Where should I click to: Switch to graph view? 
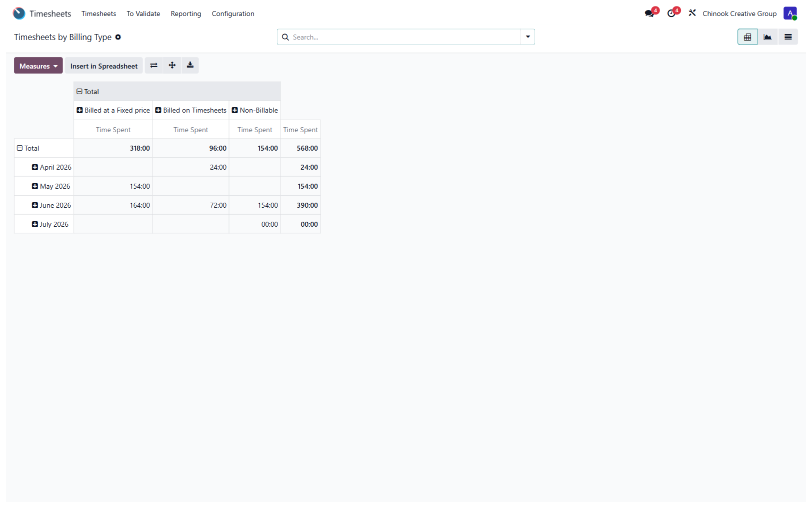pyautogui.click(x=767, y=37)
